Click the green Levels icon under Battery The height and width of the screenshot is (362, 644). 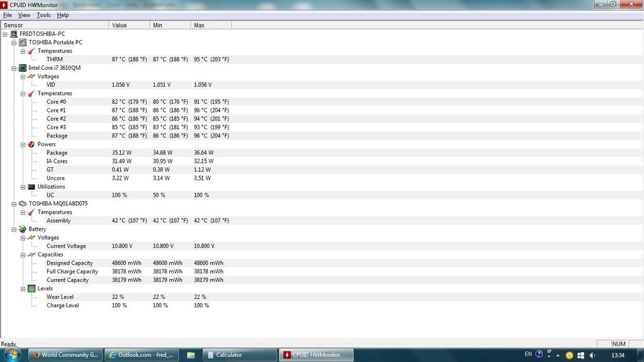31,288
